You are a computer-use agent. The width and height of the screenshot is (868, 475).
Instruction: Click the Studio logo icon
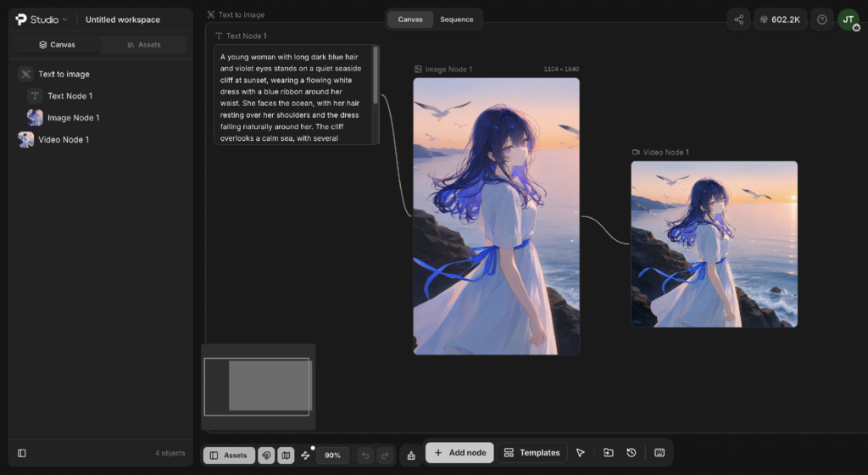click(x=21, y=20)
